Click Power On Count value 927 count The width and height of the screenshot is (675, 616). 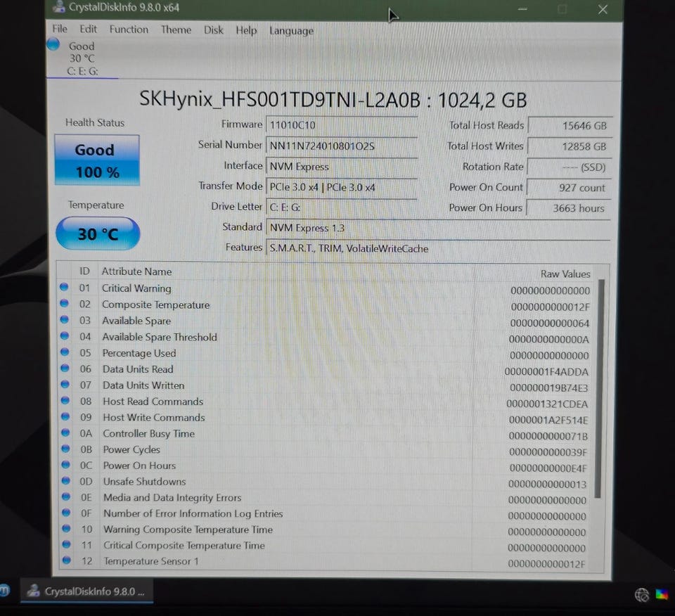pos(569,188)
